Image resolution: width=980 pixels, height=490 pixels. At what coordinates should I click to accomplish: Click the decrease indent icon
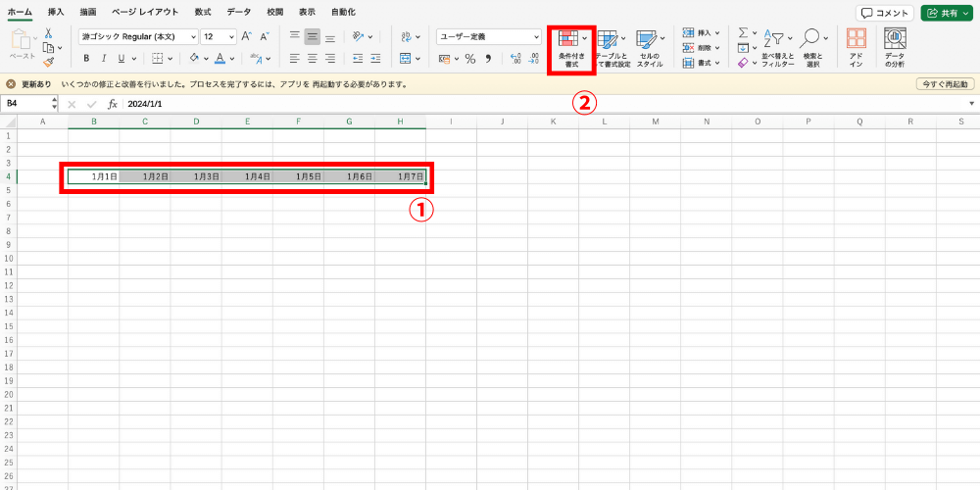358,59
